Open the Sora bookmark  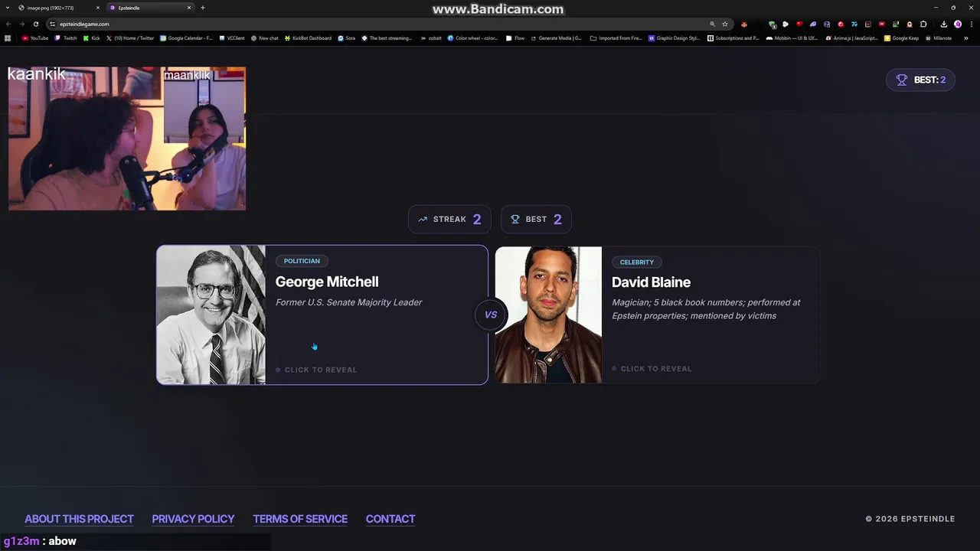coord(347,37)
